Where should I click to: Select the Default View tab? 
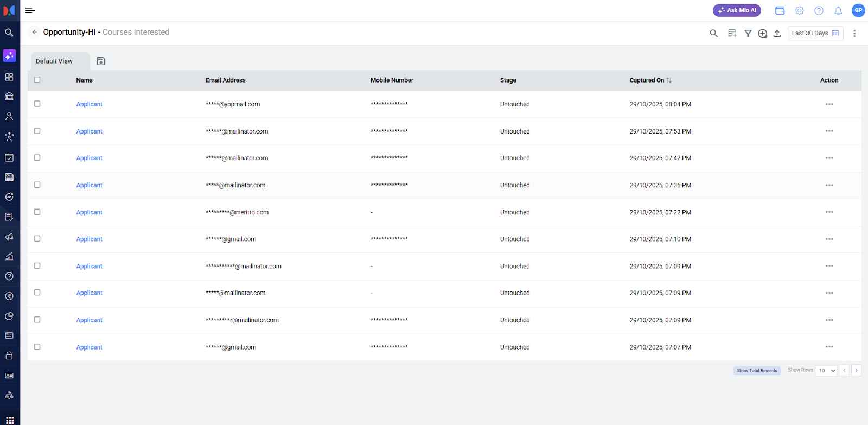click(54, 61)
